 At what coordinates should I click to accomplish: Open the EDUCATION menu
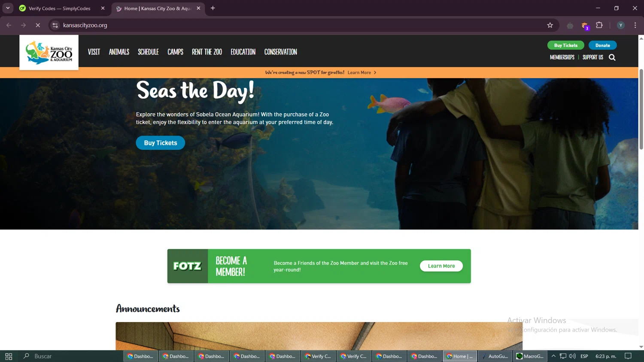pos(243,52)
